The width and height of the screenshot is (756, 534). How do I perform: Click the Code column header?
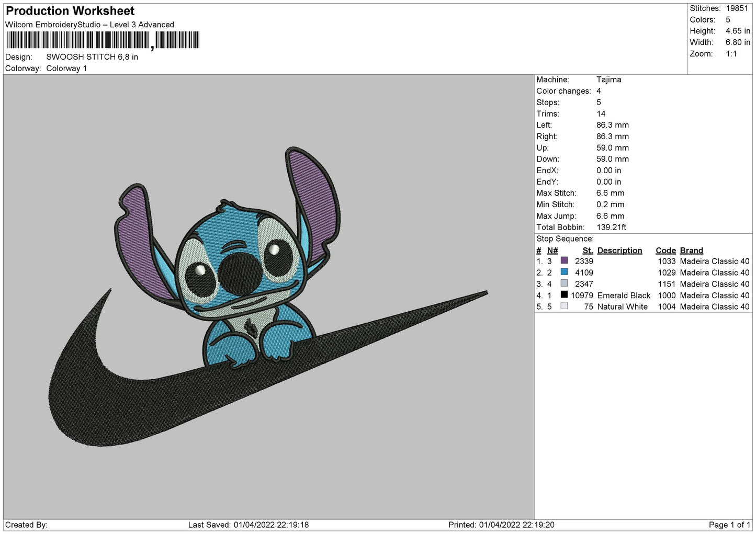665,251
